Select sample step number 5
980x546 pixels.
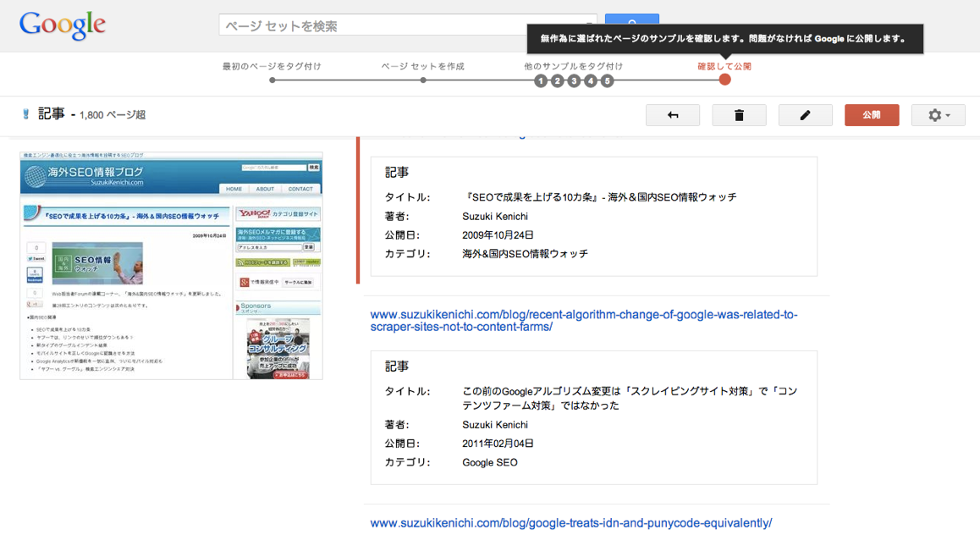pyautogui.click(x=607, y=80)
